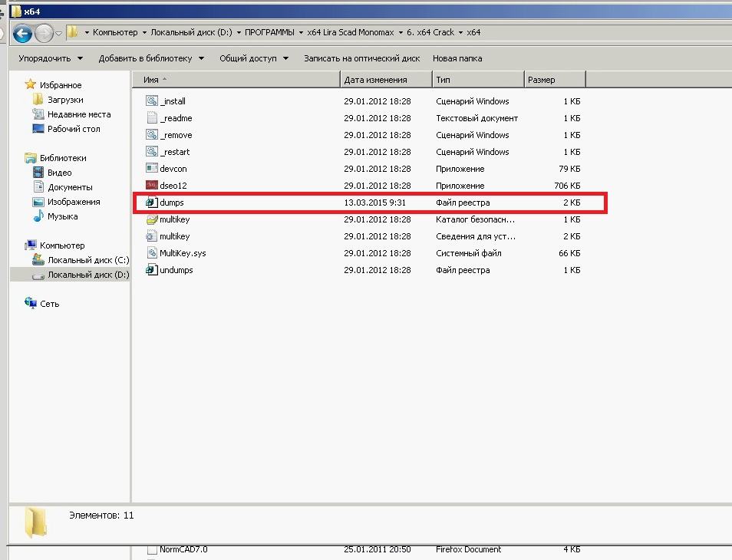Click the undumps registry file icon
This screenshot has height=560, width=732.
pyautogui.click(x=151, y=270)
